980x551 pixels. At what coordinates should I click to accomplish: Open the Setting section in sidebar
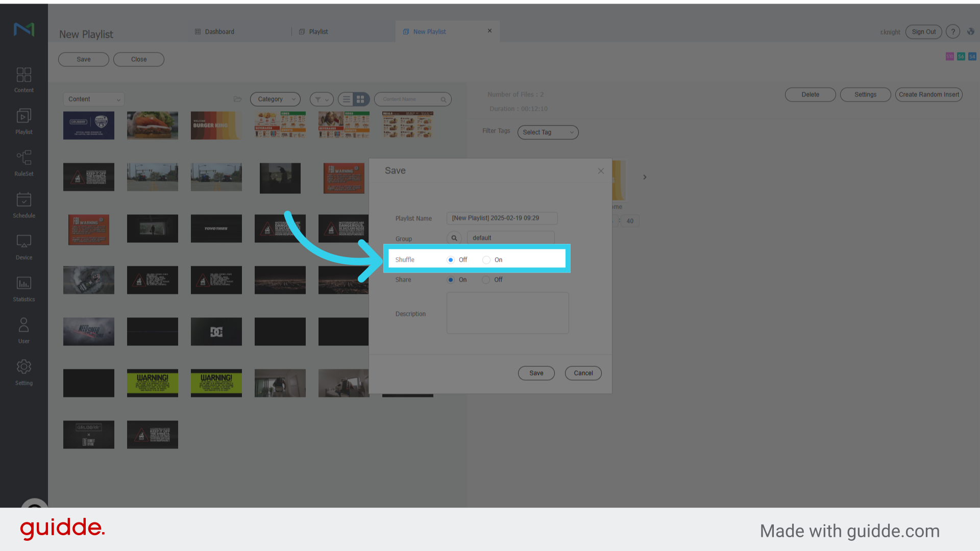point(23,373)
